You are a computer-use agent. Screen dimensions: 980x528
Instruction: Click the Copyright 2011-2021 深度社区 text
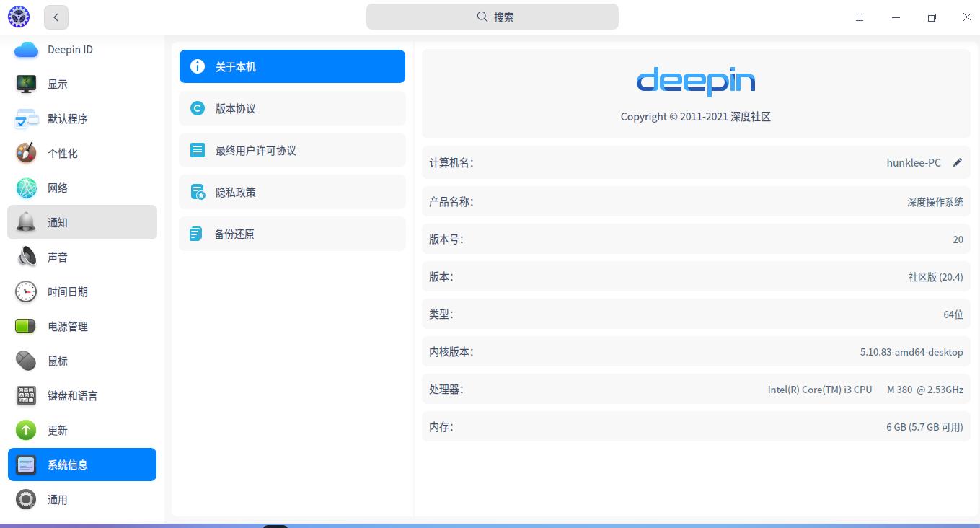[696, 117]
